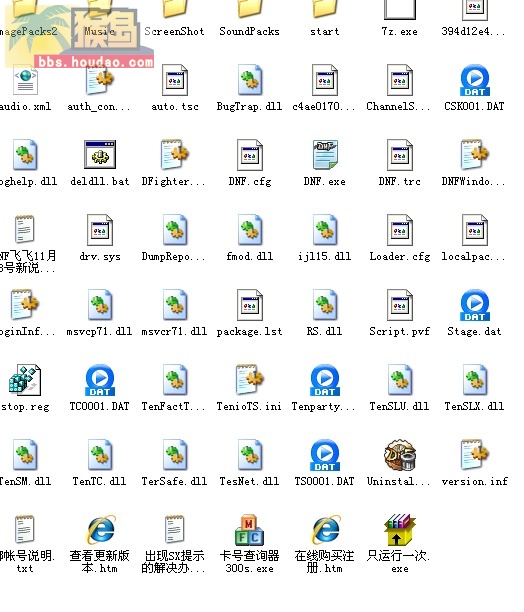Click the DNF.trc file icon
524x612 pixels.
pyautogui.click(x=400, y=155)
